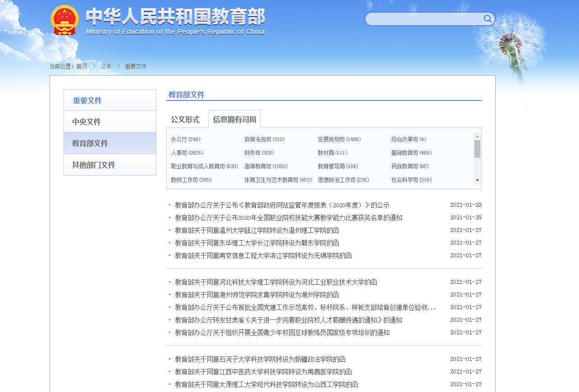Click the 教育部文件 section heading
579x392 pixels.
(187, 95)
